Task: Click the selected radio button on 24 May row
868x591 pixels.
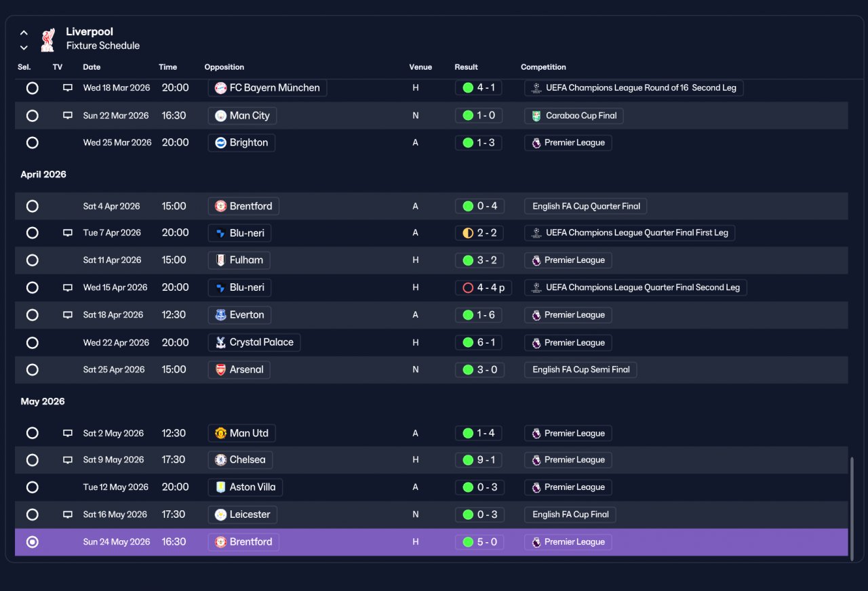Action: (32, 542)
